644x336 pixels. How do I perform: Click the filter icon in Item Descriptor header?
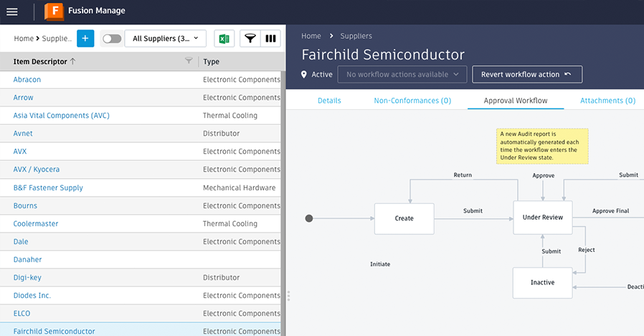pos(189,61)
